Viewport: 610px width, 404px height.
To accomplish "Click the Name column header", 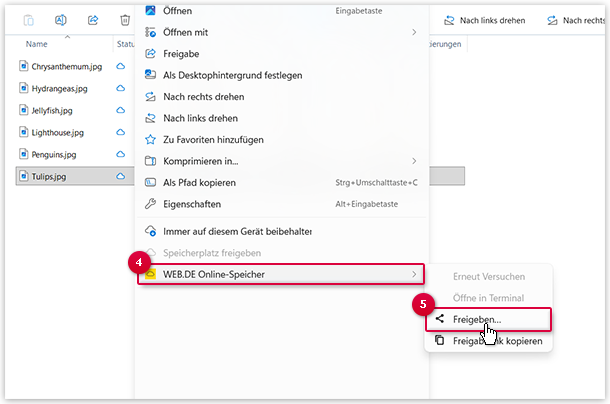I will (x=37, y=44).
